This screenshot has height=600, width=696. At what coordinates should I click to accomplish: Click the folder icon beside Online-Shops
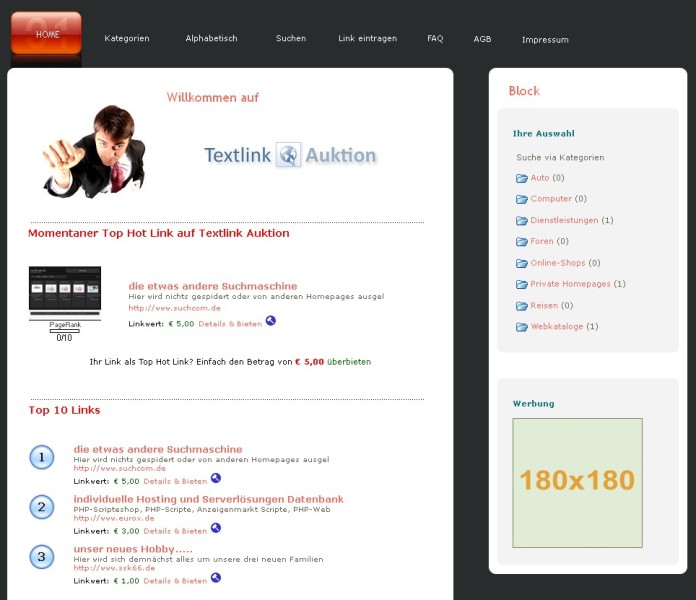click(521, 263)
